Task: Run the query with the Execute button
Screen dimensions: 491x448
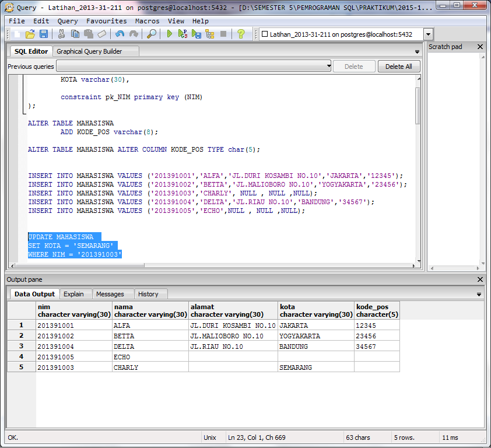Action: tap(170, 33)
